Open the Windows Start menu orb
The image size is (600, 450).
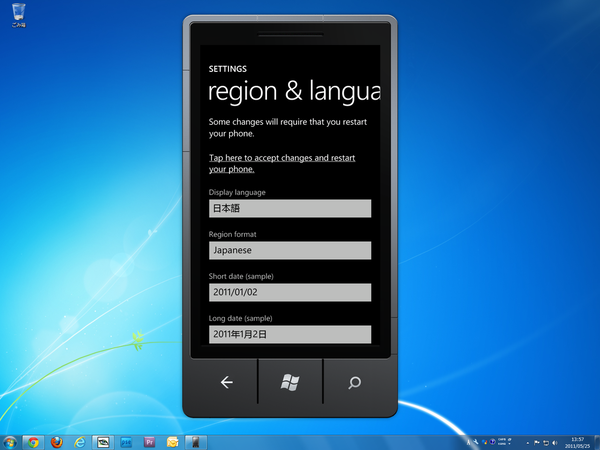click(9, 443)
